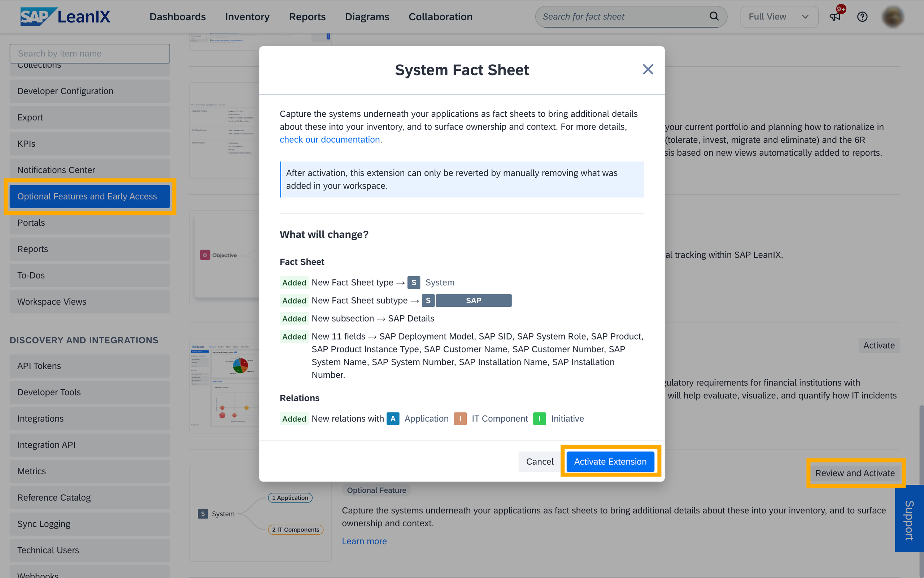Screen dimensions: 924x578
Task: Select Reference Catalog in sidebar
Action: coord(90,497)
